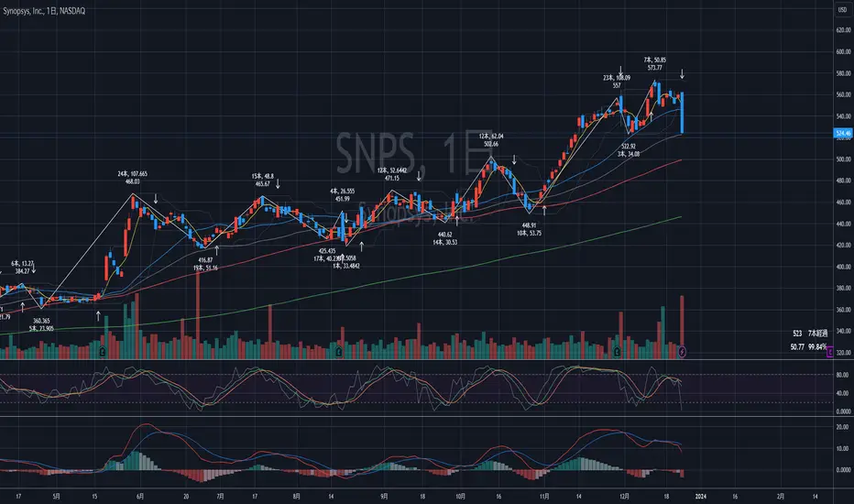Click the 340.00 price scale label
854x504 pixels.
coord(843,332)
